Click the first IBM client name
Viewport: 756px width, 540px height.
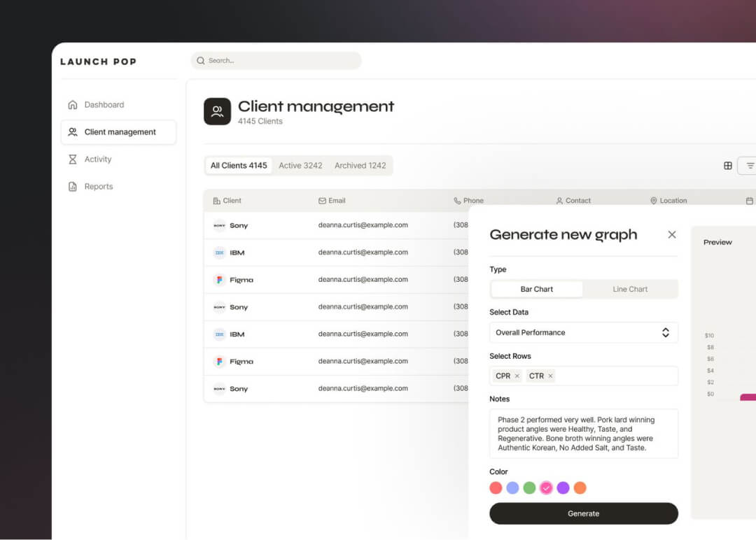coord(237,253)
